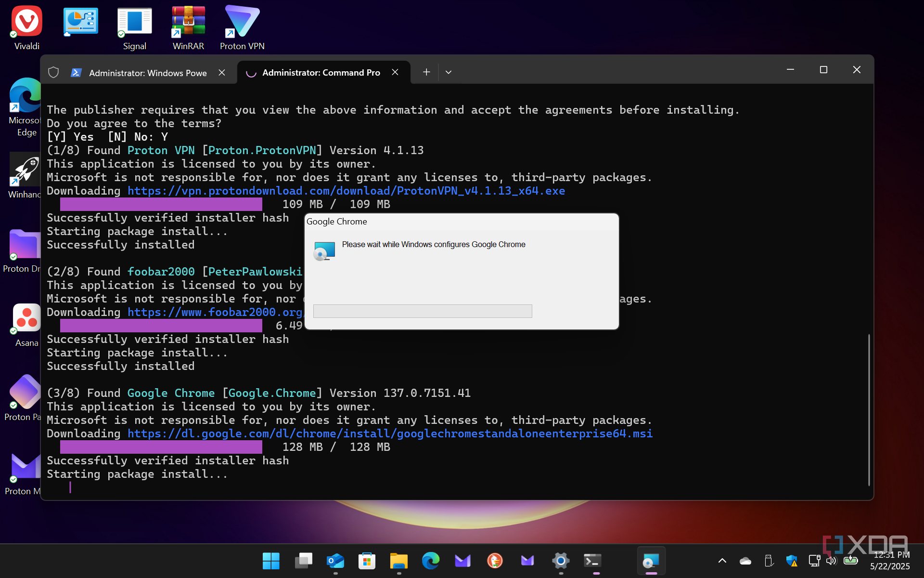Open Microsoft Store from the taskbar
This screenshot has width=924, height=578.
coord(367,561)
